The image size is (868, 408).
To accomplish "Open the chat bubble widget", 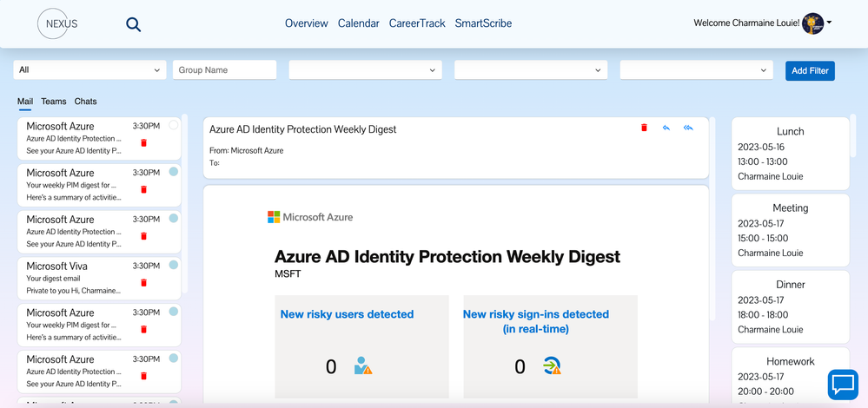I will [x=843, y=385].
